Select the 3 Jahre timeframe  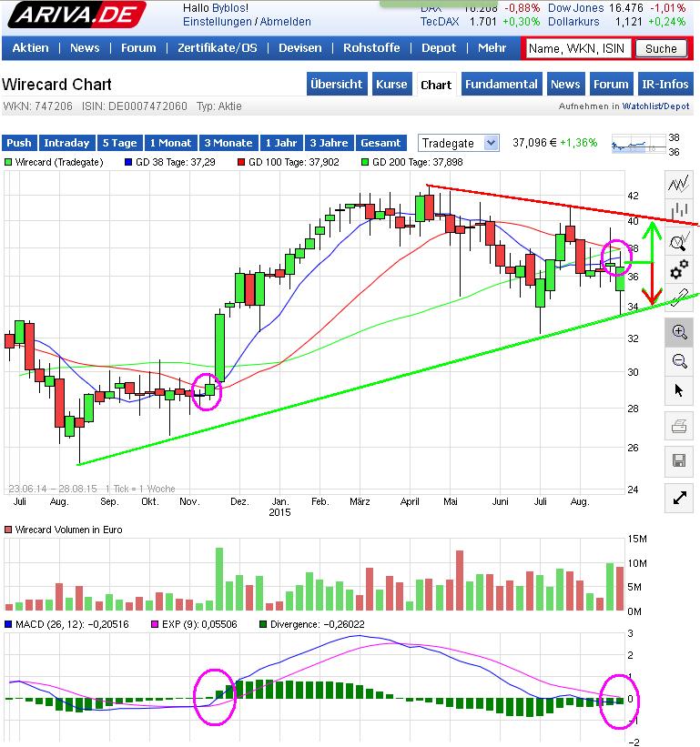(330, 143)
